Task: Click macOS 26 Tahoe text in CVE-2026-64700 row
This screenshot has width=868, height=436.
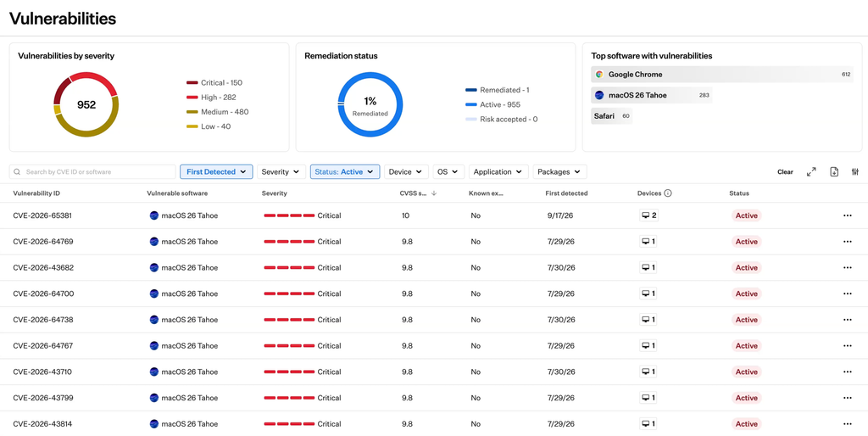Action: pyautogui.click(x=189, y=293)
